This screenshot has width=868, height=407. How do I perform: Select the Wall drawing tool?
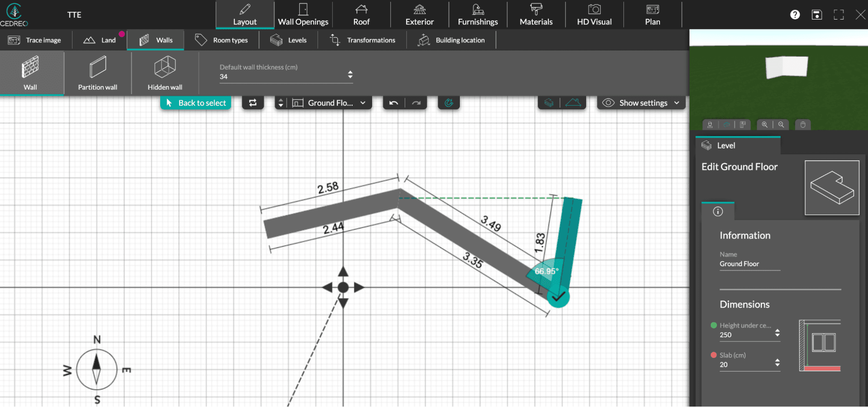[31, 73]
